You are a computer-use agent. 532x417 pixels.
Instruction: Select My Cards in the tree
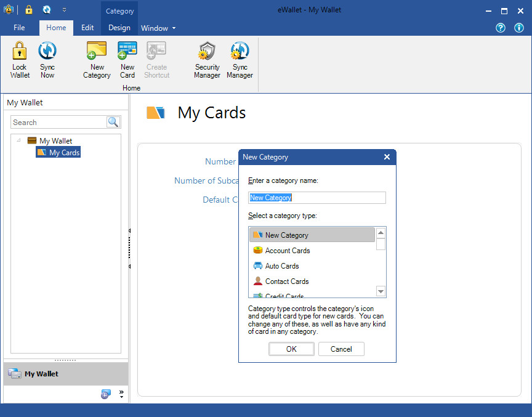coord(58,152)
